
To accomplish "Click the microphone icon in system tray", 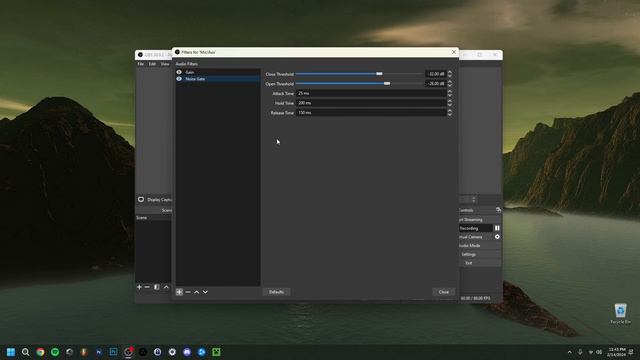I will 580,352.
